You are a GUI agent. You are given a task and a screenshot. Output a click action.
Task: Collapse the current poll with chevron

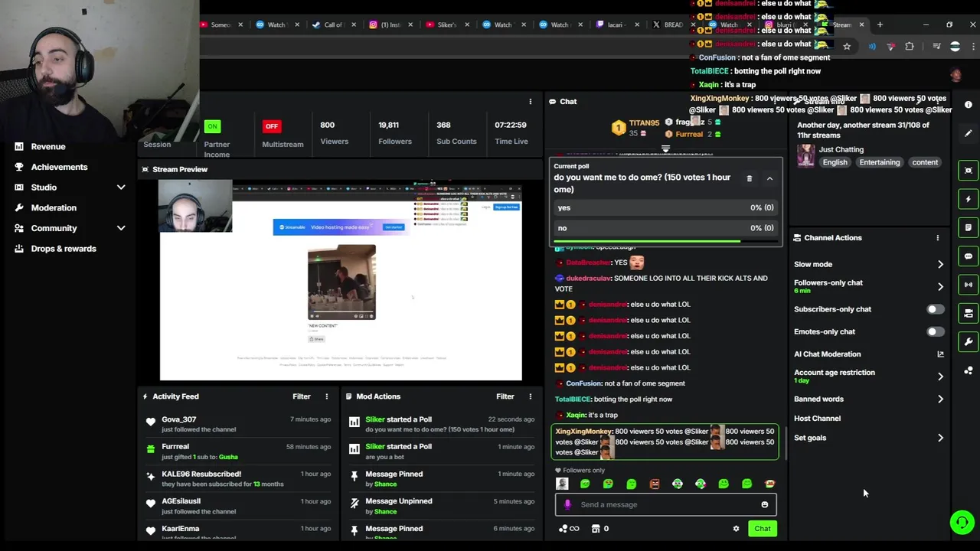tap(769, 178)
